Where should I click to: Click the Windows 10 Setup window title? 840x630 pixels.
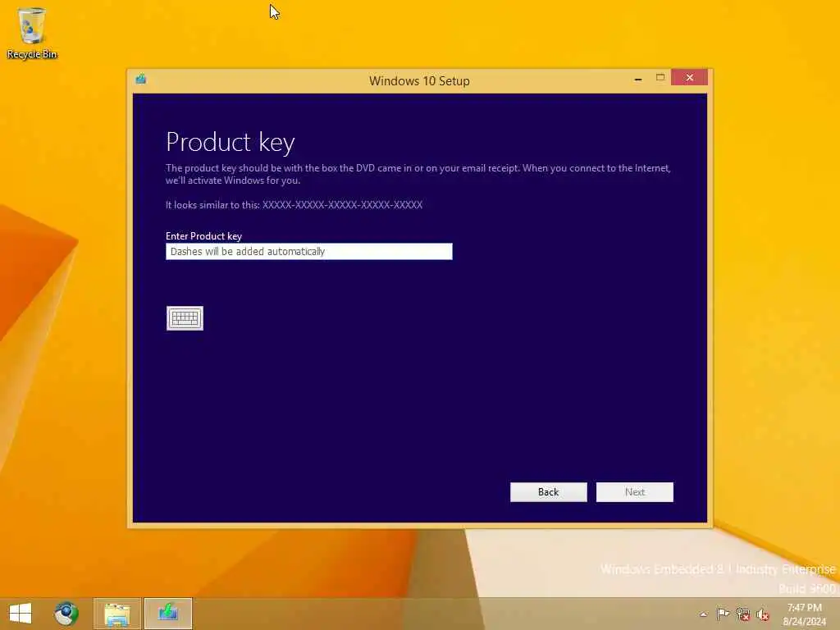[x=419, y=81]
